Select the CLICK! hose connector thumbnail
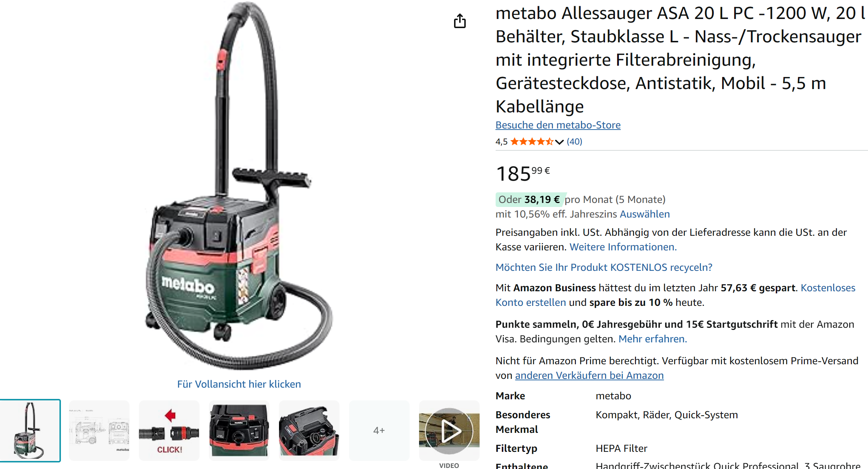The image size is (868, 469). [x=169, y=430]
